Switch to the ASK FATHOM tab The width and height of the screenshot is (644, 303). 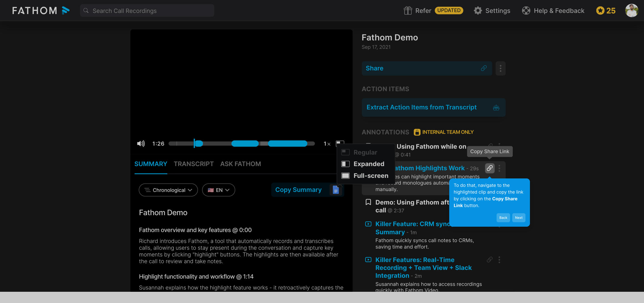[x=240, y=164]
